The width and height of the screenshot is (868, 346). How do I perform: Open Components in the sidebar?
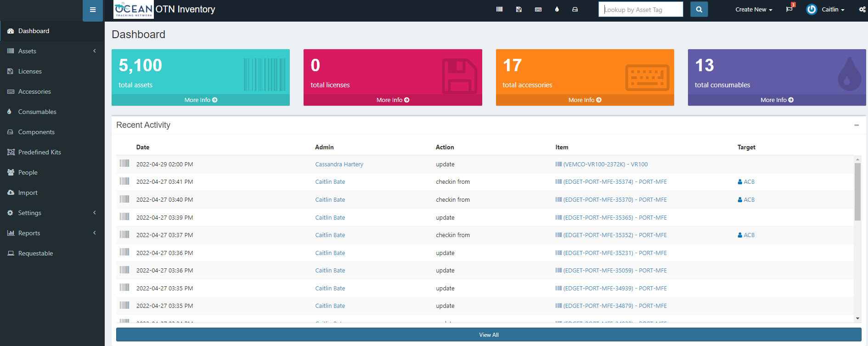click(x=52, y=132)
